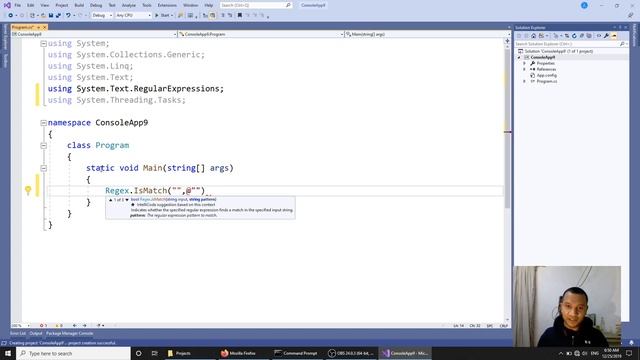640x360 pixels.
Task: Pin the Program.cs tab with pin icon
Action: tap(39, 27)
